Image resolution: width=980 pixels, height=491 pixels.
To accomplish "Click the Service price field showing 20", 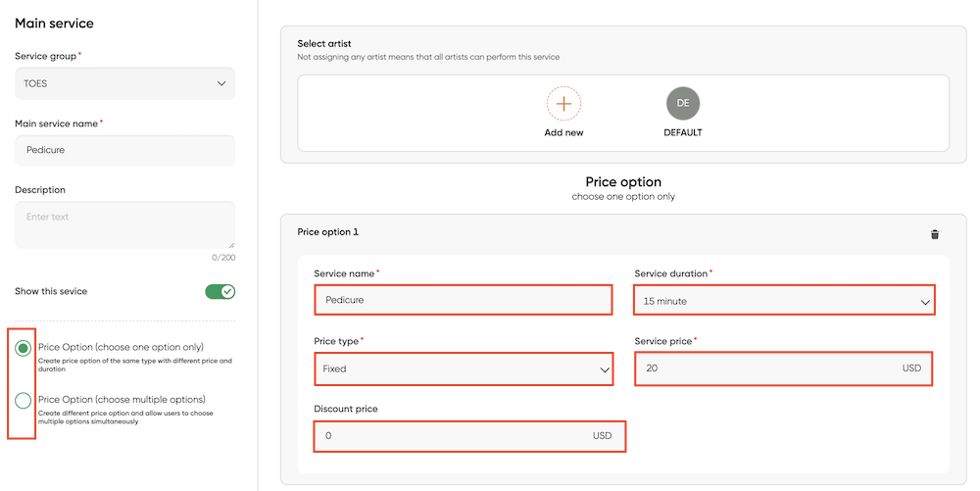I will pos(783,368).
